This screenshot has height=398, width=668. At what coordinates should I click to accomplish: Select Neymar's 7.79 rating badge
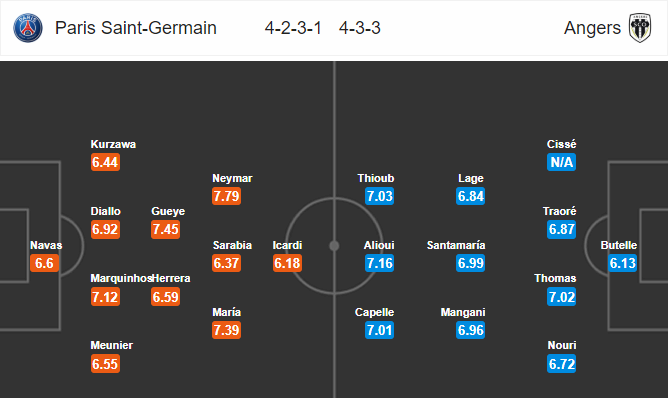coord(227,196)
